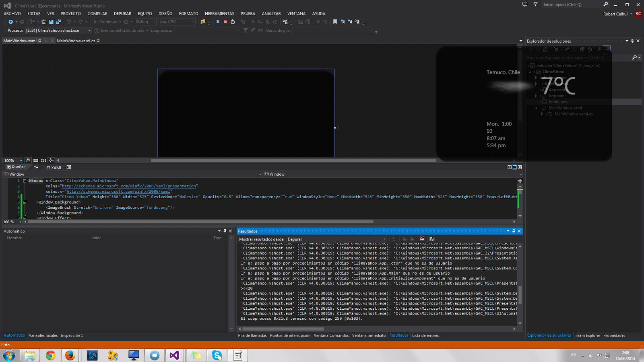Open Skype from the taskbar
The image size is (644, 362).
(217, 355)
